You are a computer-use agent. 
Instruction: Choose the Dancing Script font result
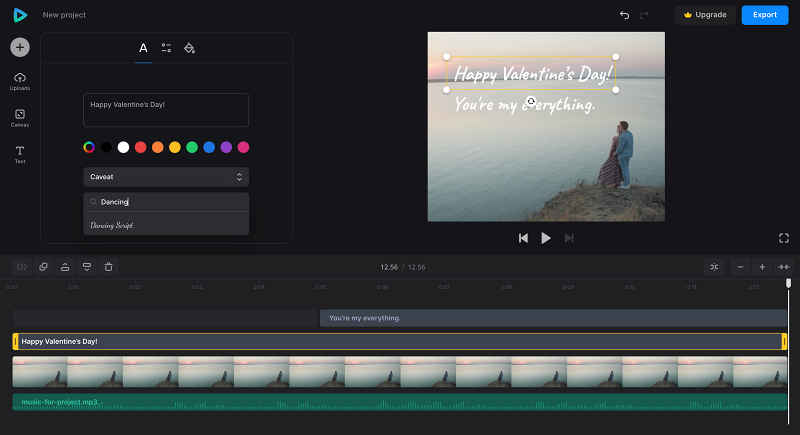pos(166,225)
